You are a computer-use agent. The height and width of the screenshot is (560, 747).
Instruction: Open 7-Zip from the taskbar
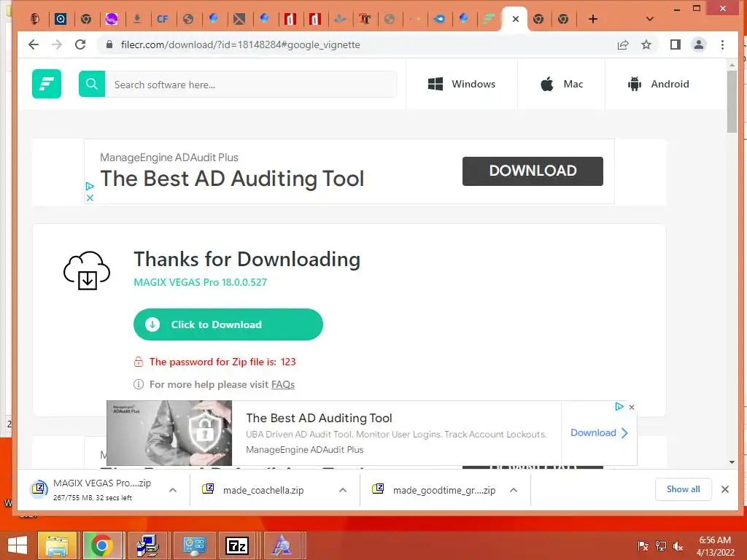click(237, 545)
